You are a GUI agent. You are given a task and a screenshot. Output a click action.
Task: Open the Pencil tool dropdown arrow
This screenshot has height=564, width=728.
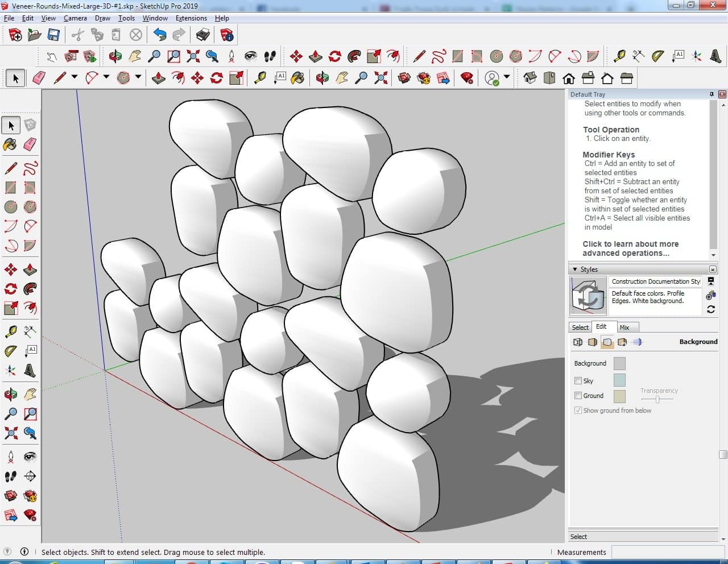(x=74, y=77)
